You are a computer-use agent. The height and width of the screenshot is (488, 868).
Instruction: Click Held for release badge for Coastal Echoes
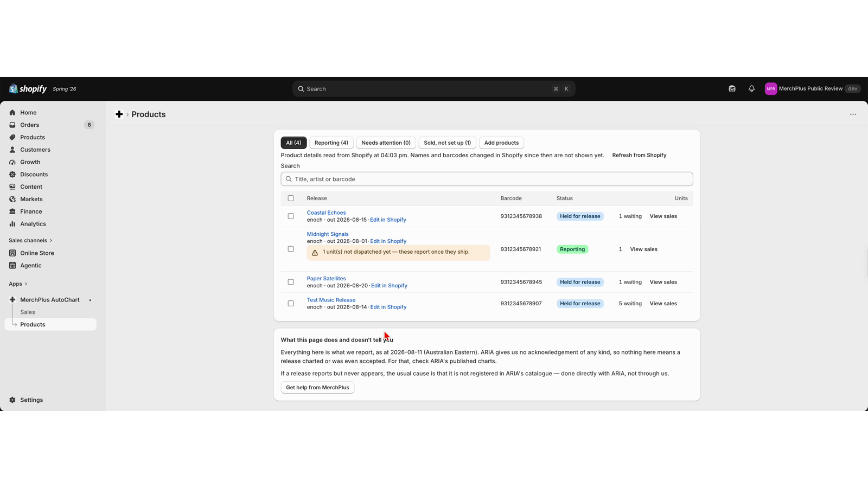[x=580, y=216]
